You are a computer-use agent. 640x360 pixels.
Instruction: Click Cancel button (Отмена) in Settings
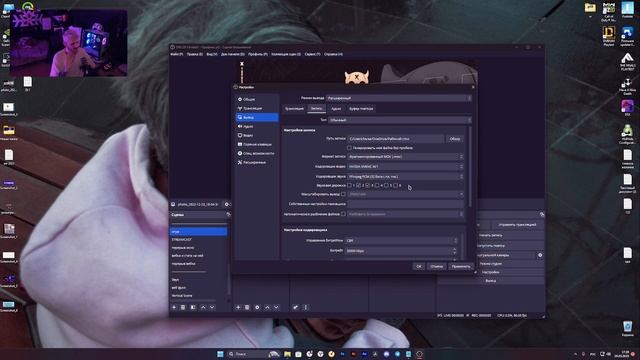(436, 266)
